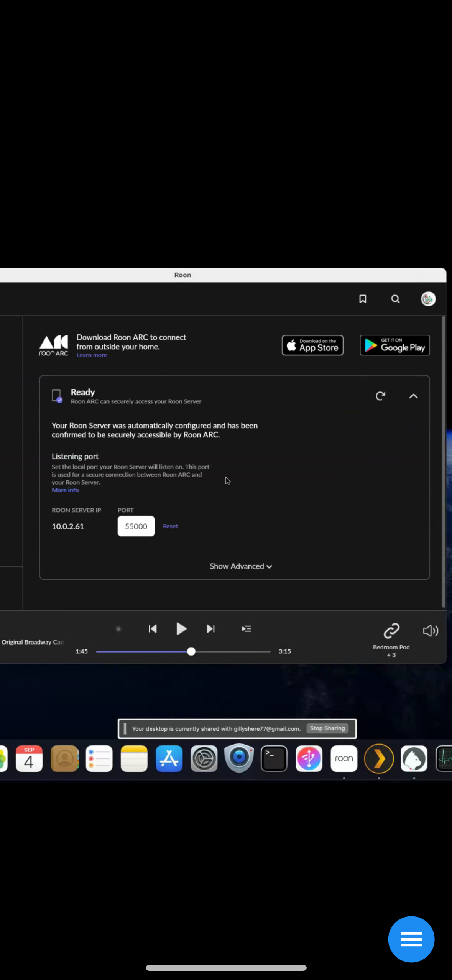The width and height of the screenshot is (452, 980).
Task: Click the Roon window vertical scrollbar
Action: [444, 462]
